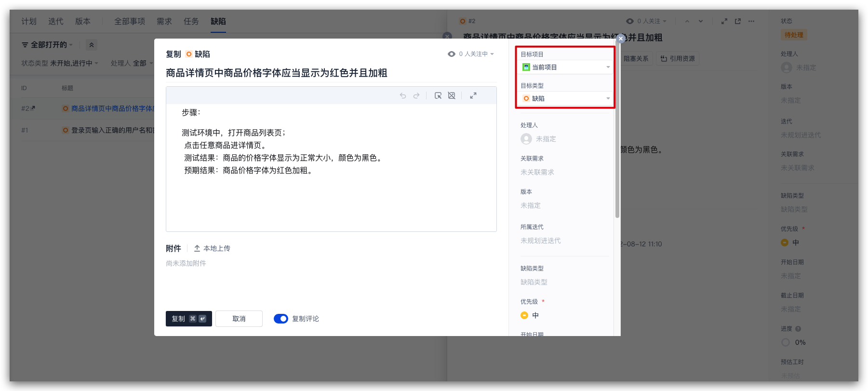868x391 pixels.
Task: Switch to the 全部事项 tab
Action: pyautogui.click(x=130, y=21)
